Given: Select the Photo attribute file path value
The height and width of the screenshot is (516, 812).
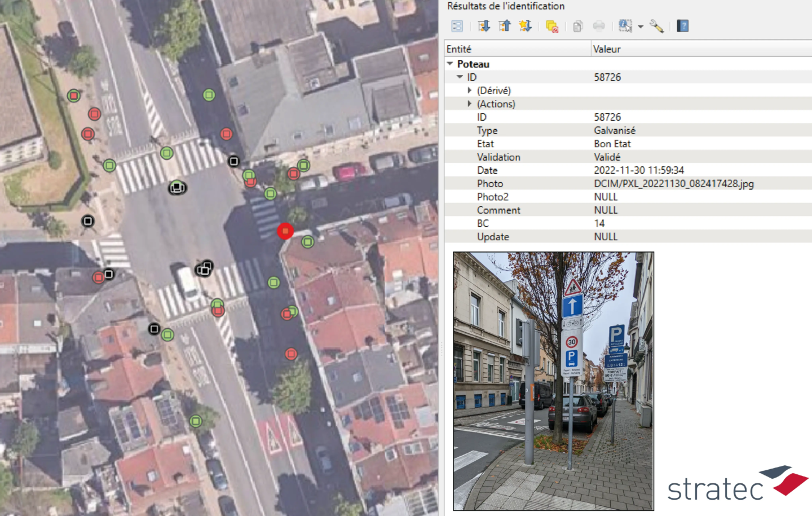Looking at the screenshot, I should point(673,183).
